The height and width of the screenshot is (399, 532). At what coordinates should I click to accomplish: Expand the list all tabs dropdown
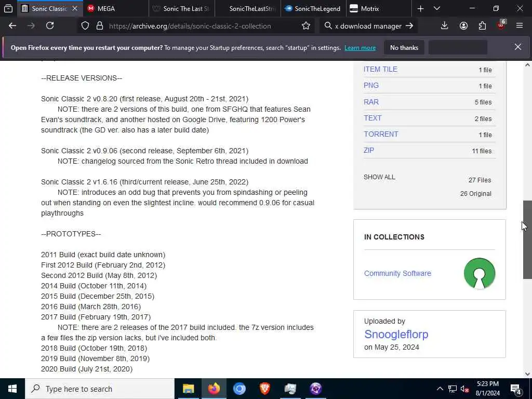tap(437, 9)
